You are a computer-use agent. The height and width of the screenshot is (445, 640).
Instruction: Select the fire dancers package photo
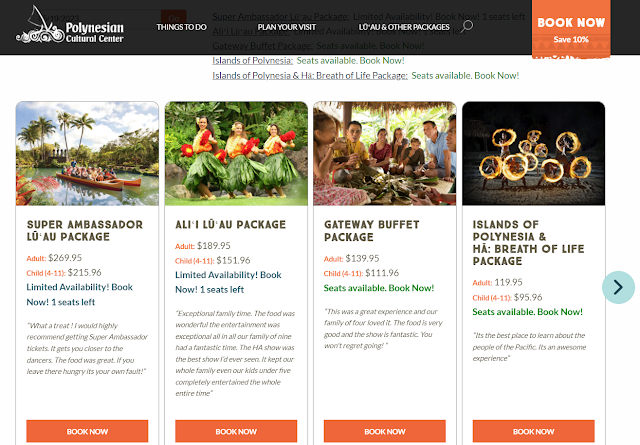533,154
